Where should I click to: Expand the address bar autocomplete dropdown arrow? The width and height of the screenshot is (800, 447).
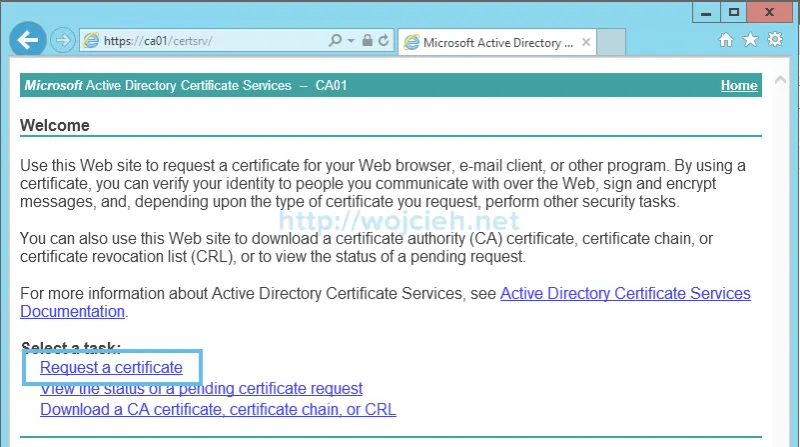pos(351,40)
